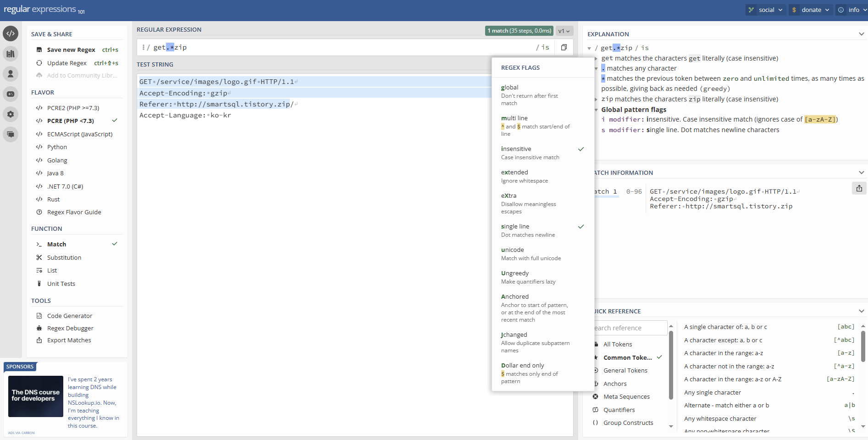Click the Python flavor code icon
Image resolution: width=868 pixels, height=440 pixels.
pos(39,147)
